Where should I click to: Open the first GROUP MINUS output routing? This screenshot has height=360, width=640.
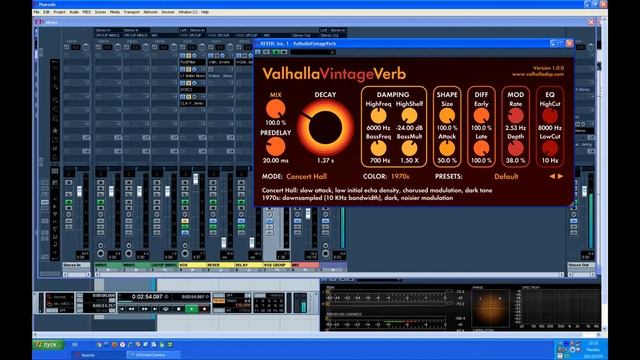tap(108, 36)
